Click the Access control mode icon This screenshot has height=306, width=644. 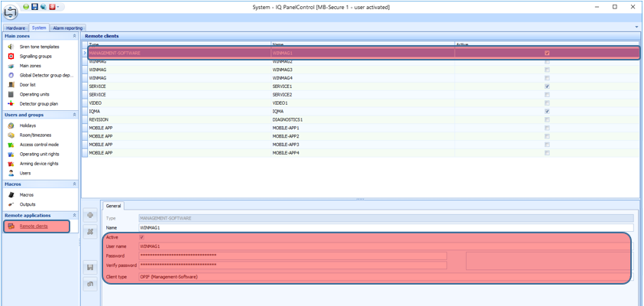pyautogui.click(x=11, y=145)
